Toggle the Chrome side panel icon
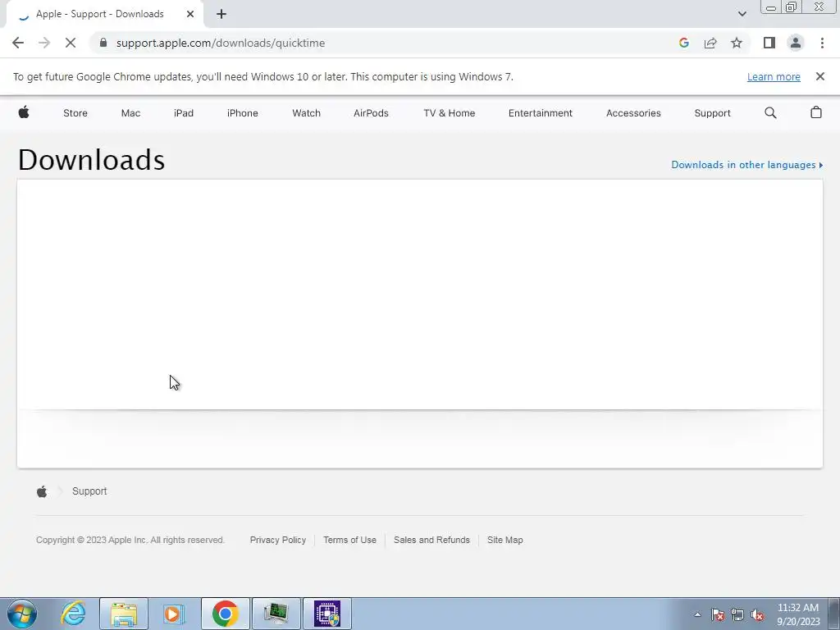Screen dimensions: 840x630 tap(769, 43)
